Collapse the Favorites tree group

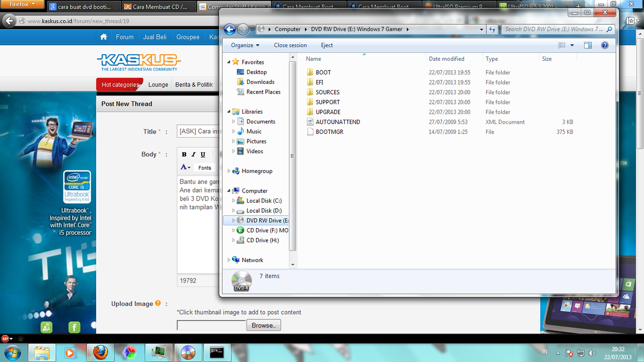pyautogui.click(x=229, y=62)
